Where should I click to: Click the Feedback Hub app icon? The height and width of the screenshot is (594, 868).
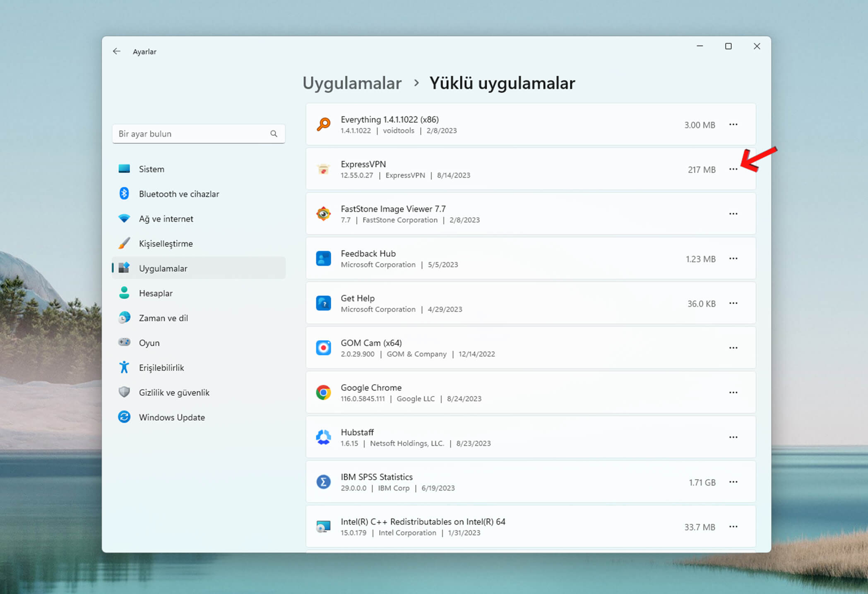pos(323,259)
